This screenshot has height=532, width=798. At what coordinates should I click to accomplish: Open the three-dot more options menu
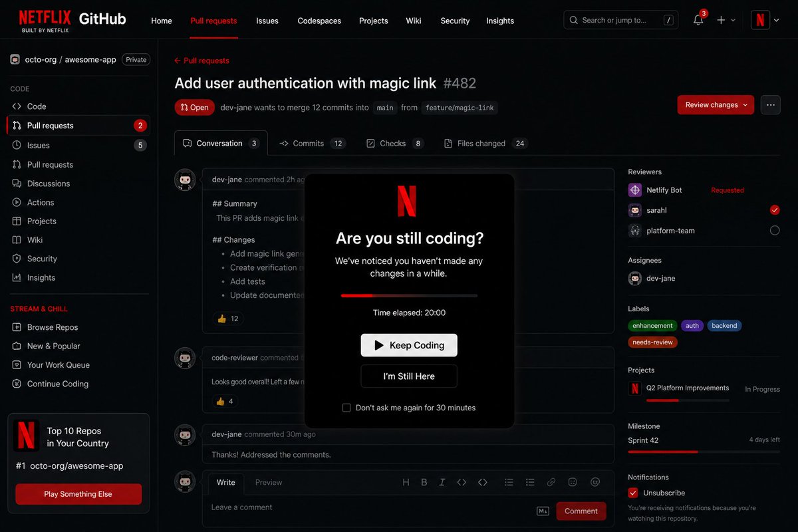tap(771, 104)
